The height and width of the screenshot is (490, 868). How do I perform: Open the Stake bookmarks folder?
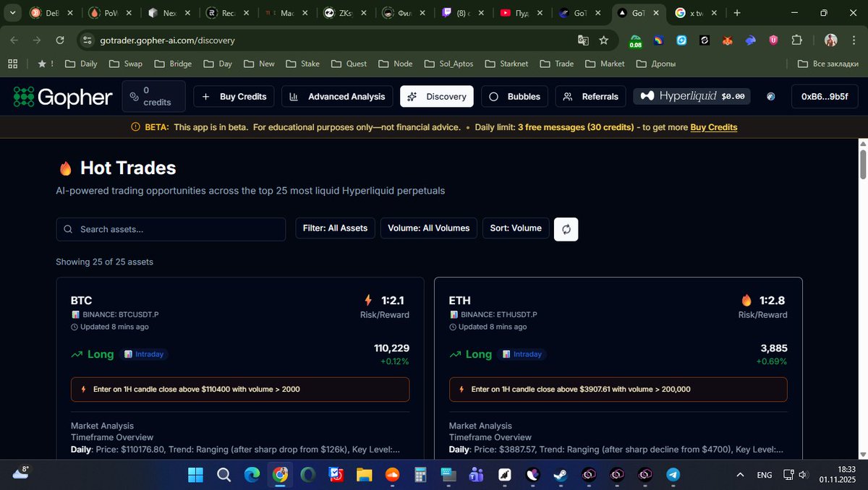[302, 64]
